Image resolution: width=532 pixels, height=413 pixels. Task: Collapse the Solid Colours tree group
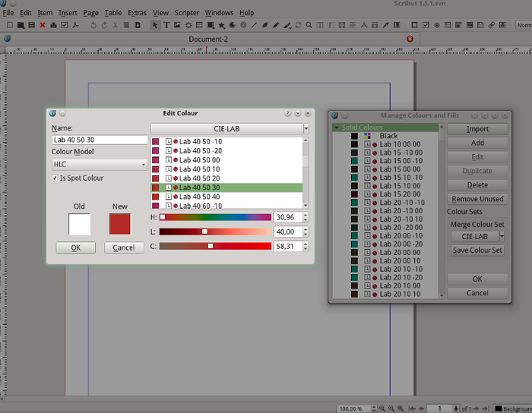point(336,128)
